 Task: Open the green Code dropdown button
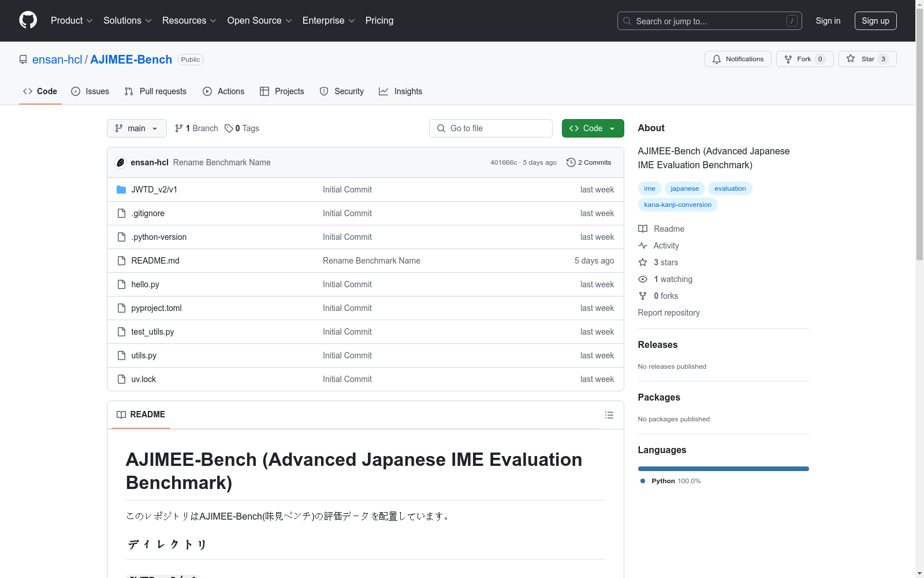coord(593,128)
